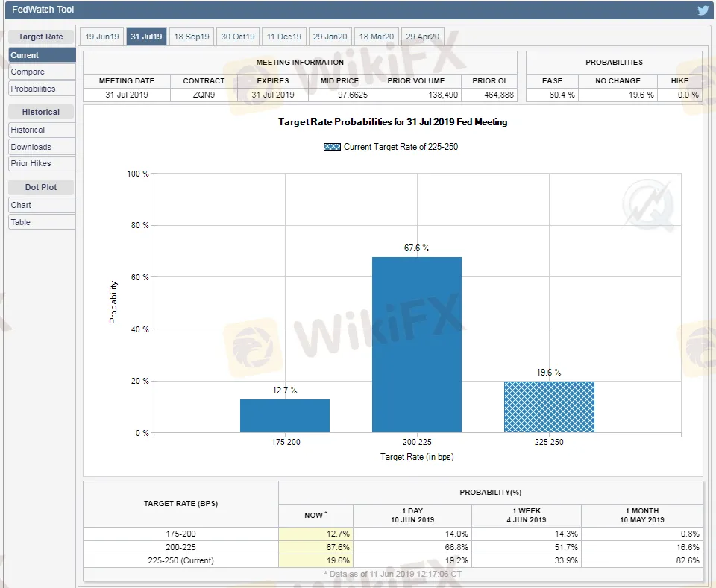Open the Historical data link
716x588 pixels.
point(42,130)
